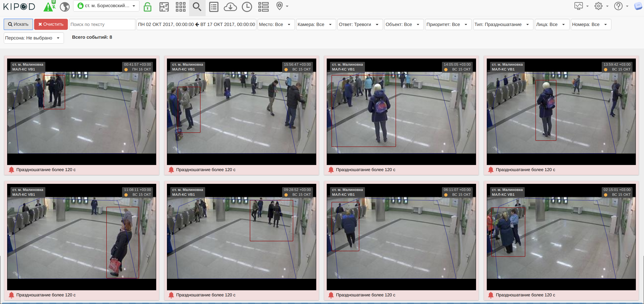Image resolution: width=644 pixels, height=304 pixels.
Task: Open the 14:05:05 ВС 15 ОКТ event thumbnail
Action: (401, 112)
